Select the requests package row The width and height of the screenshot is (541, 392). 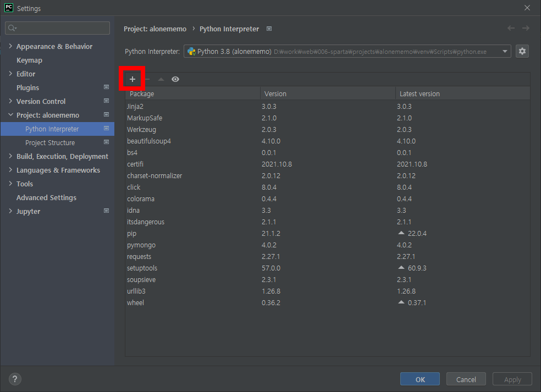[328, 256]
